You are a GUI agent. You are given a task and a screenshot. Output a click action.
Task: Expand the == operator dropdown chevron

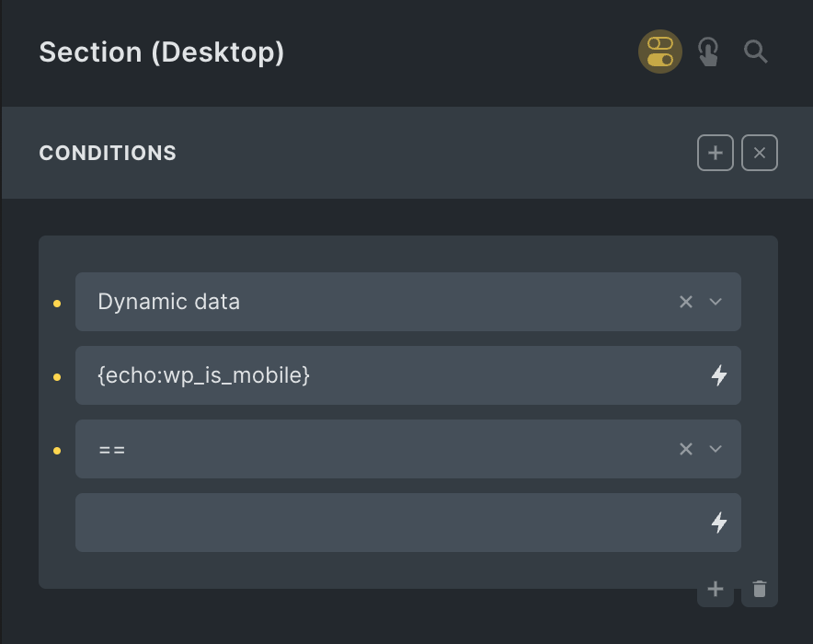point(716,449)
